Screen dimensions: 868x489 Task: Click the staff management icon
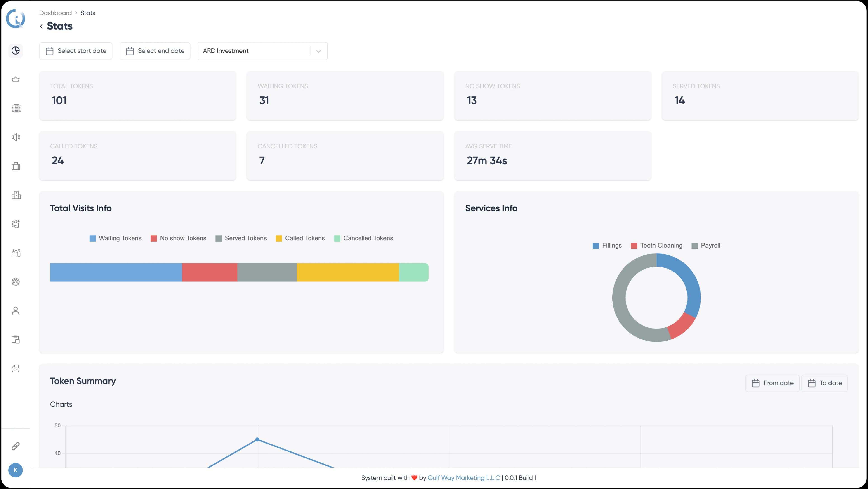pos(16,253)
